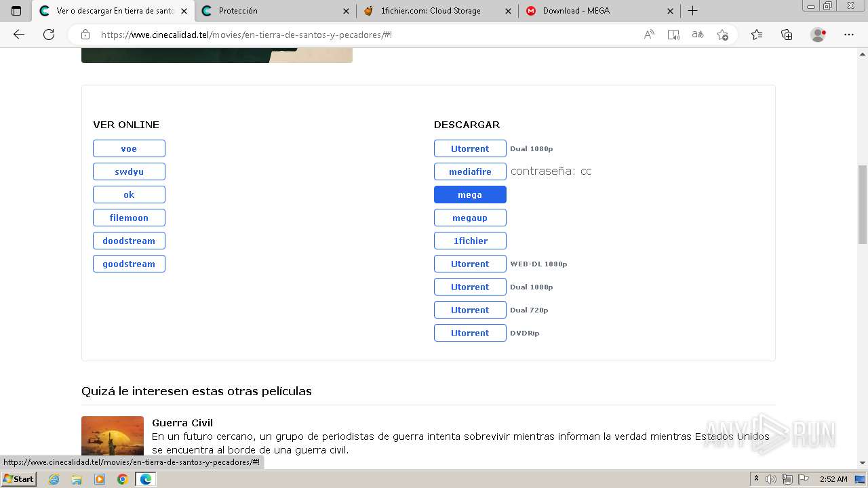Open the action center flag icon

(x=802, y=479)
